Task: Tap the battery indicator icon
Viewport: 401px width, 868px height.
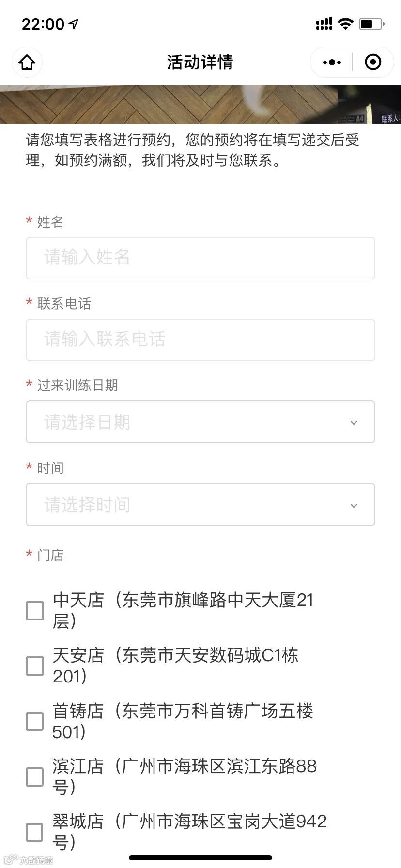Action: click(371, 24)
